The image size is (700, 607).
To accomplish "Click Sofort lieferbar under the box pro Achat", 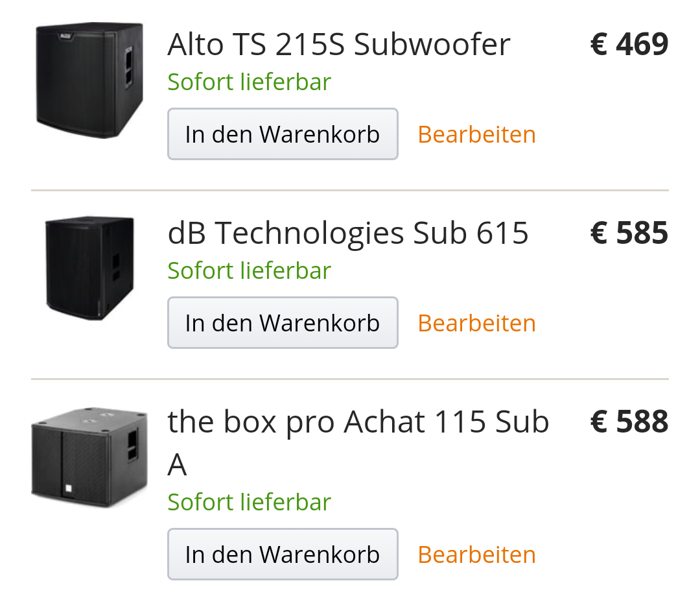I will [249, 501].
